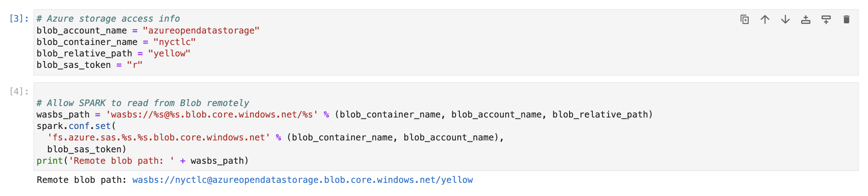This screenshot has height=196, width=868.
Task: Delete the cell with trash icon
Action: point(846,20)
